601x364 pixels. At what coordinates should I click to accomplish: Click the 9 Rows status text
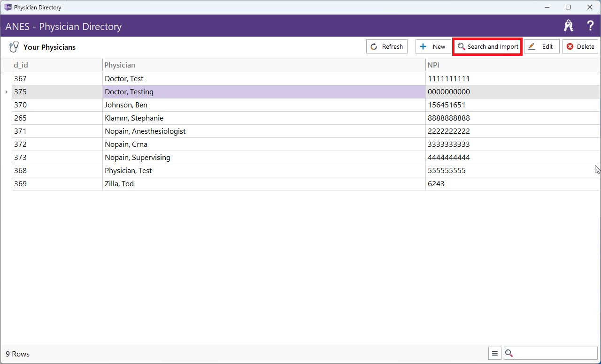18,354
